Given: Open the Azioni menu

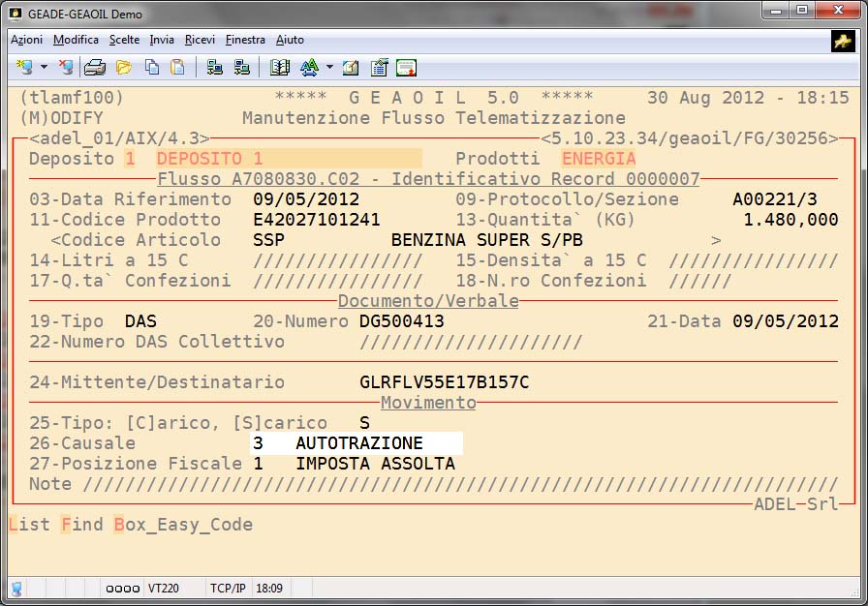Looking at the screenshot, I should click(x=26, y=40).
